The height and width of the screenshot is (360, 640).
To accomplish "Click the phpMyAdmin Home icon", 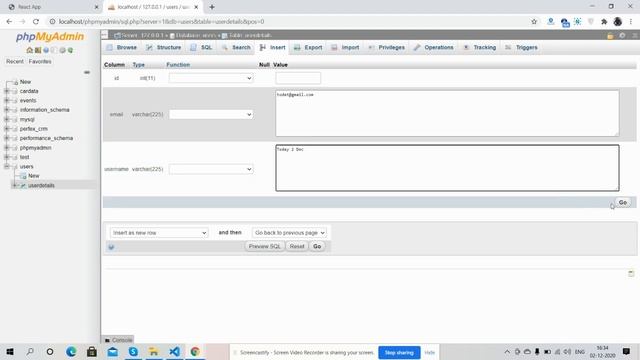I will (29, 50).
